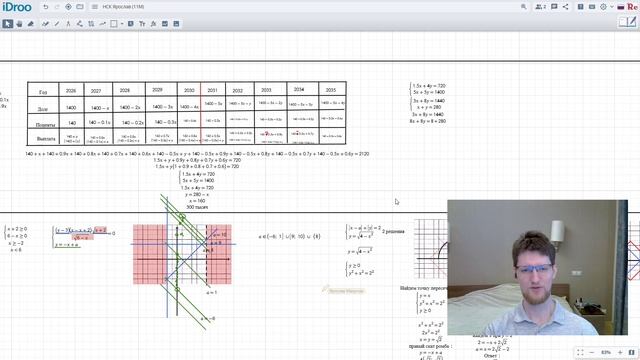Click the keyboard icon in header
Screen dimensions: 640x360
592,7
